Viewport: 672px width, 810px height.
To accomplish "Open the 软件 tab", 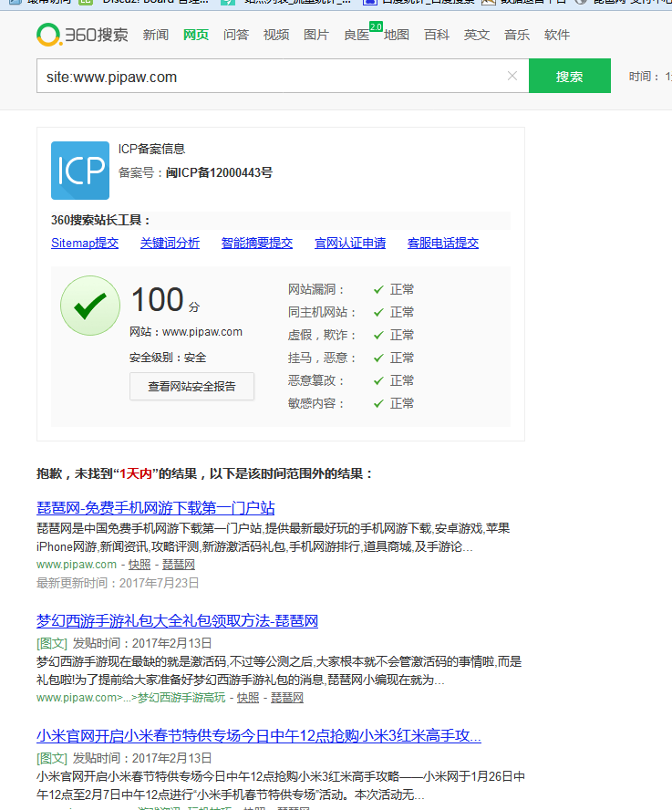I will click(557, 35).
